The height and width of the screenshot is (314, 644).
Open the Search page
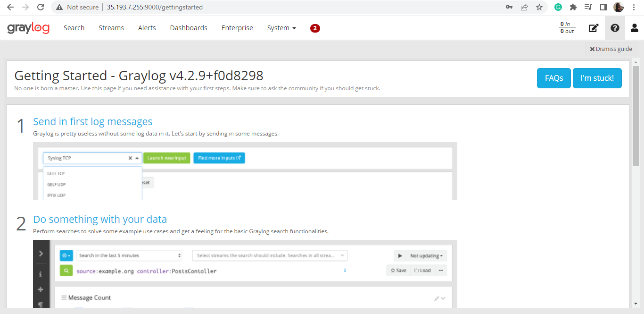[x=74, y=28]
